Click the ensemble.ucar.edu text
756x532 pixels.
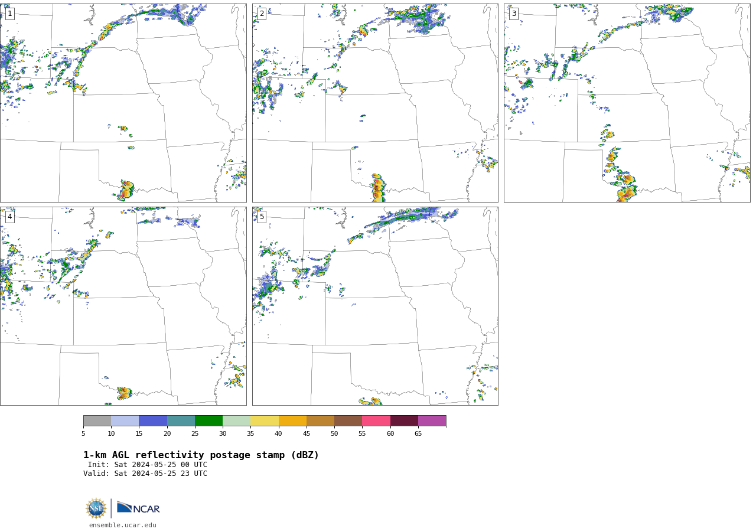(x=123, y=525)
